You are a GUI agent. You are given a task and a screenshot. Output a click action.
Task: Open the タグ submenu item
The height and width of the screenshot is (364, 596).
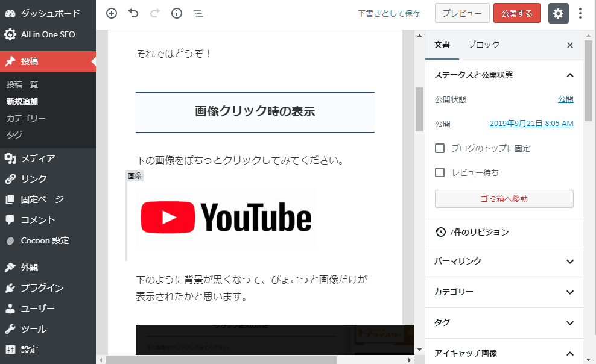point(14,135)
